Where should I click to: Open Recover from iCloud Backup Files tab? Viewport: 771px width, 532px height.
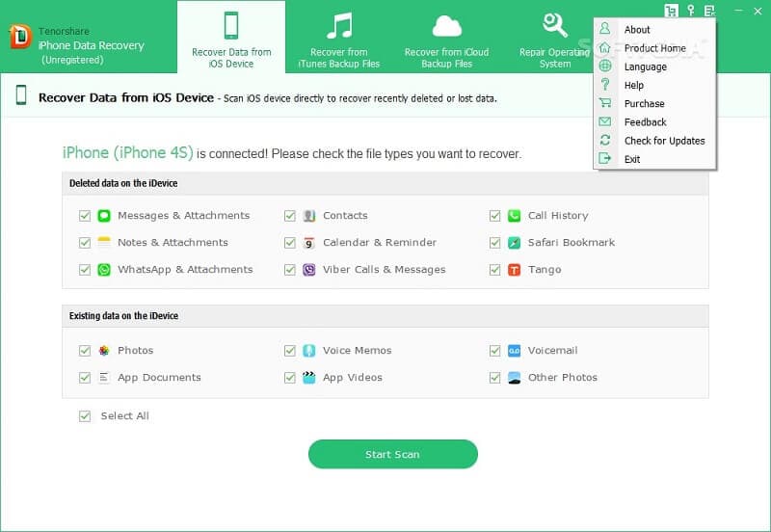[446, 38]
